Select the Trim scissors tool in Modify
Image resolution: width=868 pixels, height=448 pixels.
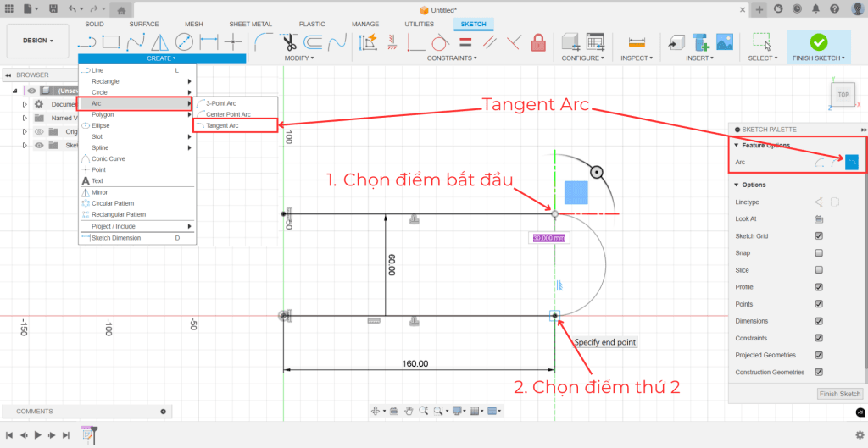(x=289, y=41)
